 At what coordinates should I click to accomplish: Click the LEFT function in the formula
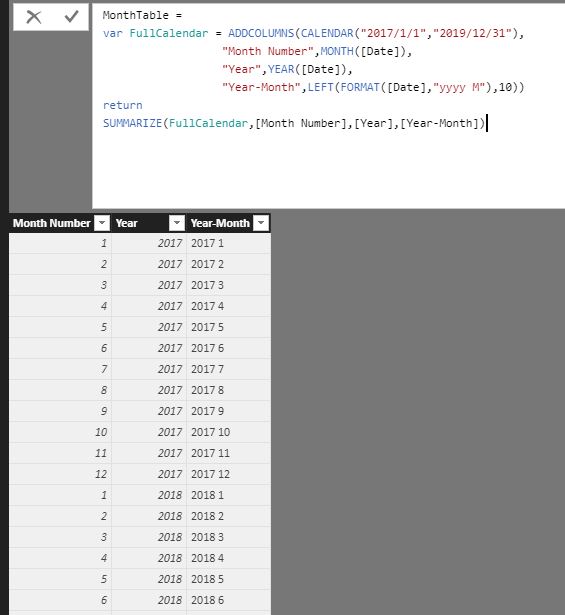click(x=320, y=87)
